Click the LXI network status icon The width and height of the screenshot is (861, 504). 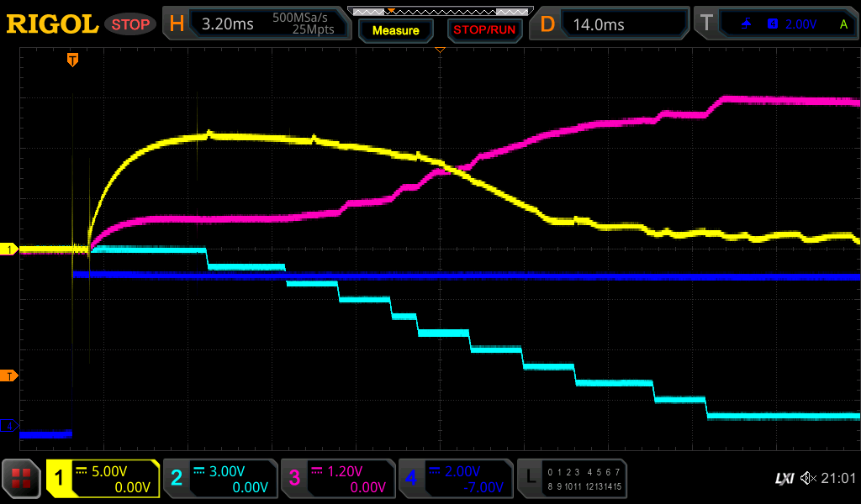[x=784, y=479]
